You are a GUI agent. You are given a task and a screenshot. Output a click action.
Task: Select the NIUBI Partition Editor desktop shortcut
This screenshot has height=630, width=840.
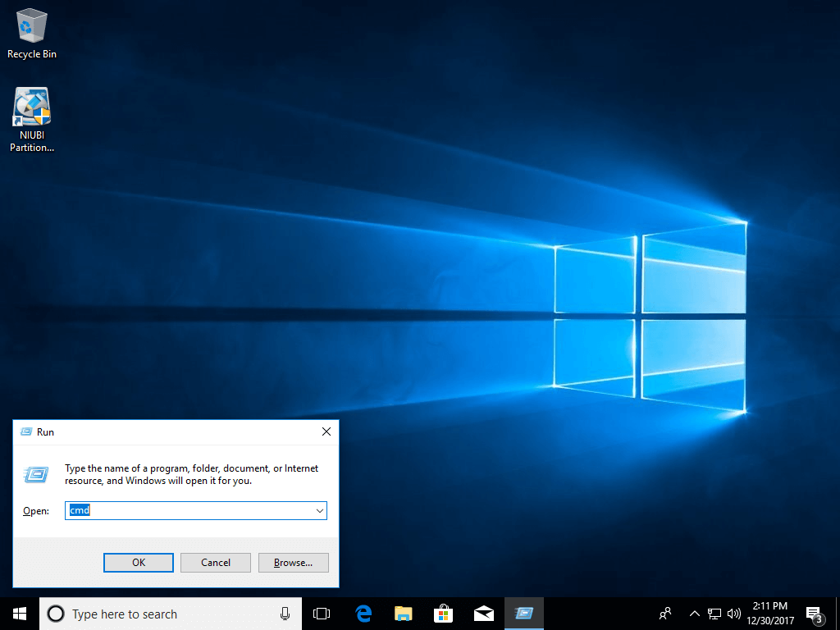pyautogui.click(x=32, y=119)
